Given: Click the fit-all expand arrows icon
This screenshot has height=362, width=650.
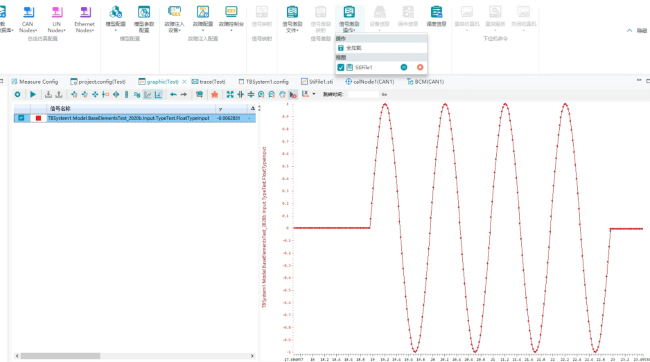Looking at the screenshot, I should pyautogui.click(x=230, y=95).
